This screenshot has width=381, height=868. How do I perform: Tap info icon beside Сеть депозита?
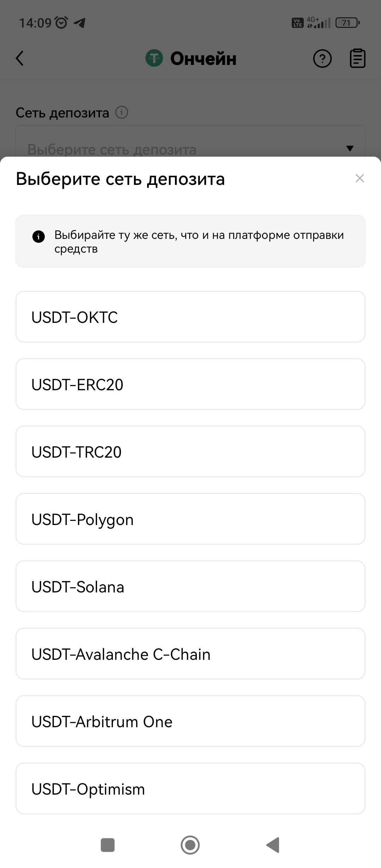click(122, 113)
